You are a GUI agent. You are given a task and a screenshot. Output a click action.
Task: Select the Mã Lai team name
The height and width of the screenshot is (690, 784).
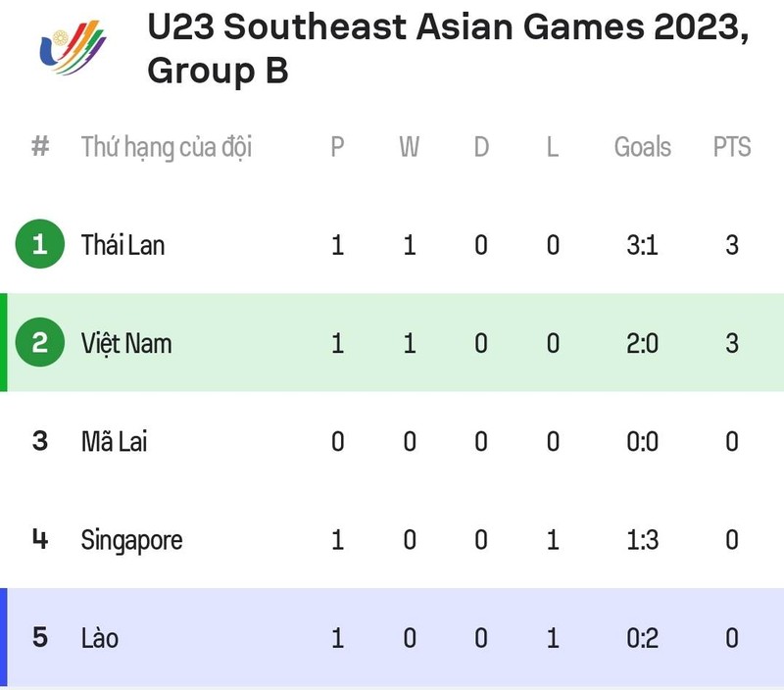[x=114, y=441]
